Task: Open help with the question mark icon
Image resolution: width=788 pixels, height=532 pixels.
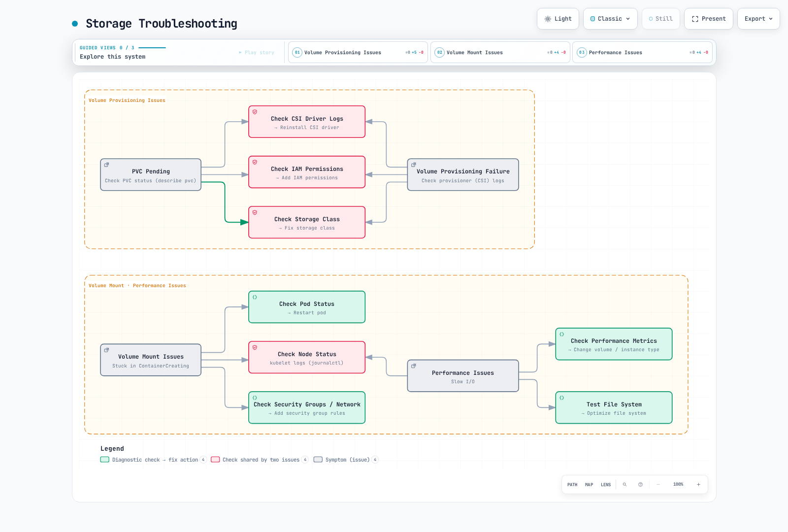Action: [640, 485]
